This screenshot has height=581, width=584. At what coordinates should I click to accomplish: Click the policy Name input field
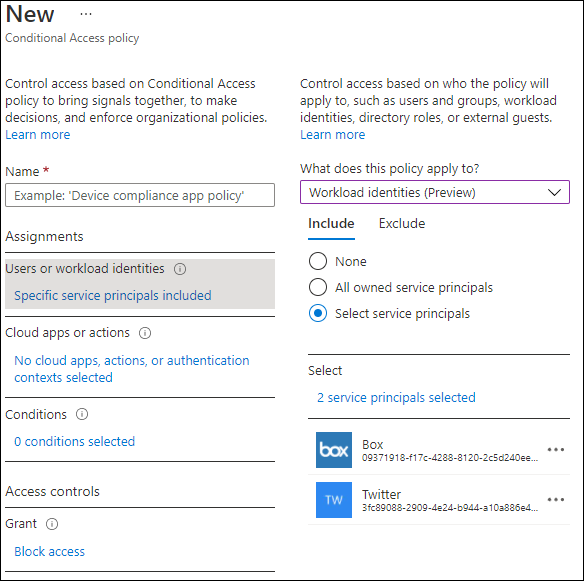140,195
